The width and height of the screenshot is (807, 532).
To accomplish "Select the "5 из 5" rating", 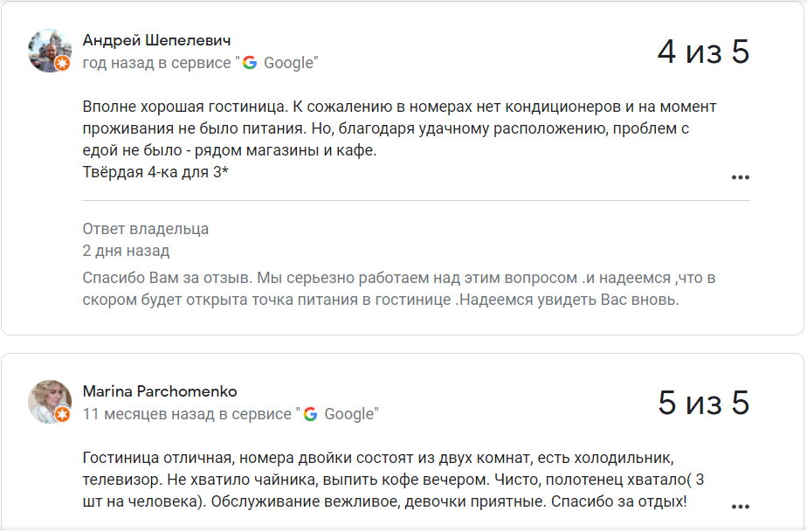I will point(703,403).
